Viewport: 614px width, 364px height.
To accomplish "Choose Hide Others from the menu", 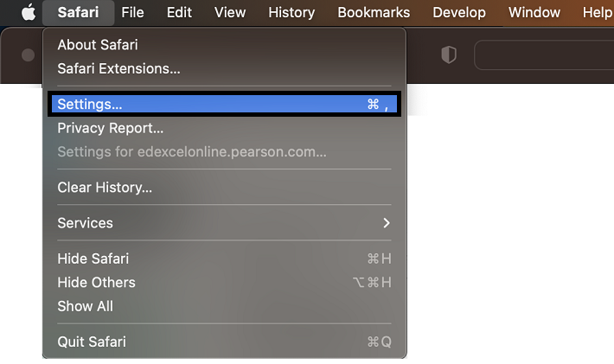I will click(96, 282).
